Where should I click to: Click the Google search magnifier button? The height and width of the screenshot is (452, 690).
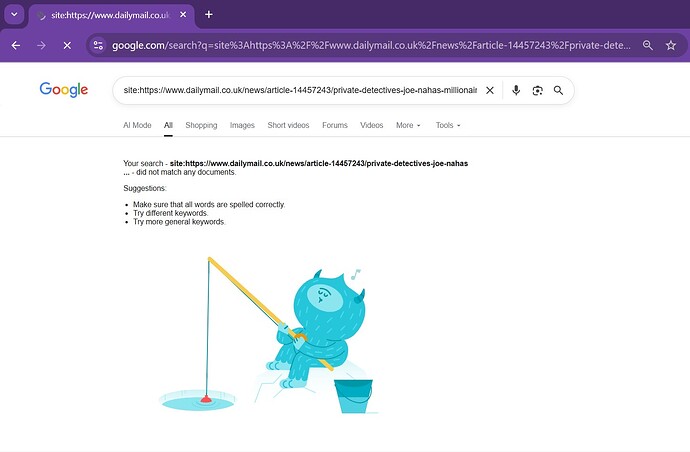558,90
